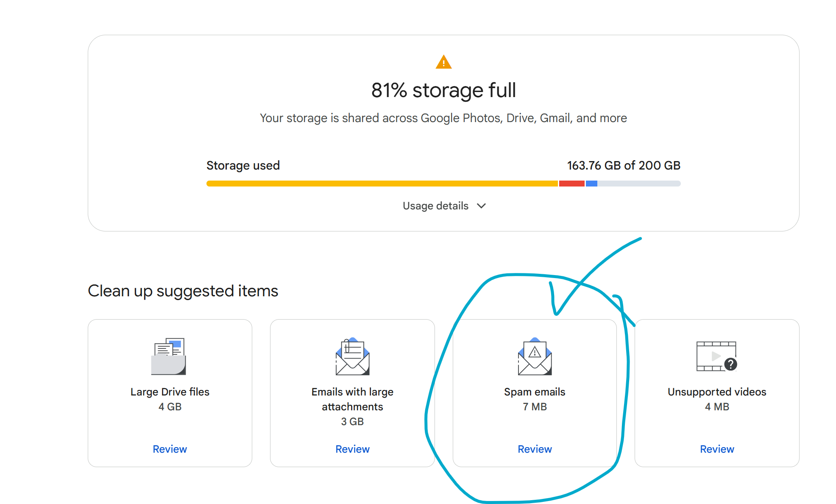Click the yellow section of the storage bar

point(382,183)
